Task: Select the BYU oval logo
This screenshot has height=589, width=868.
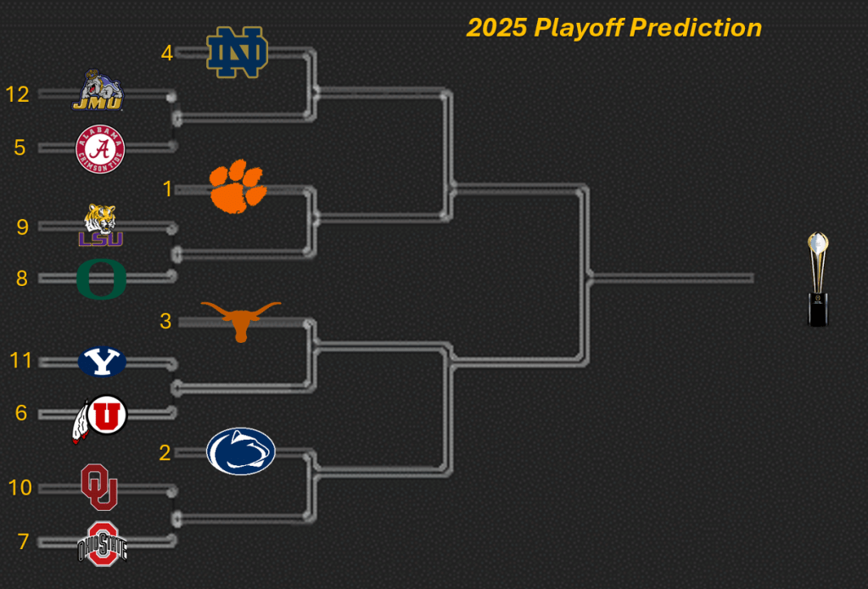Action: 102,362
